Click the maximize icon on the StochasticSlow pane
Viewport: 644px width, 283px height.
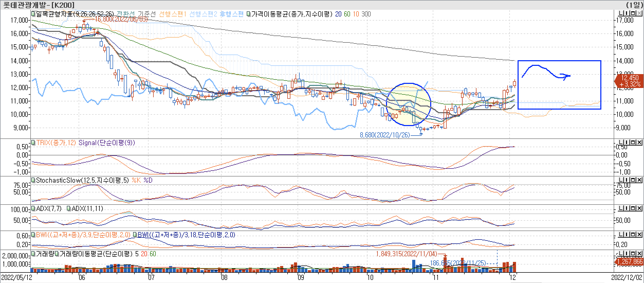[633, 180]
